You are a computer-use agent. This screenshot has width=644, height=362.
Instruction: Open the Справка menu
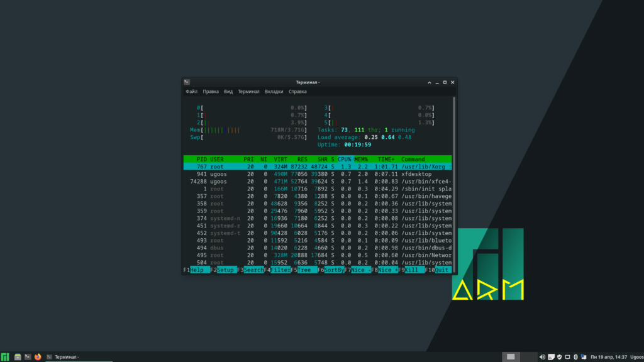(297, 92)
